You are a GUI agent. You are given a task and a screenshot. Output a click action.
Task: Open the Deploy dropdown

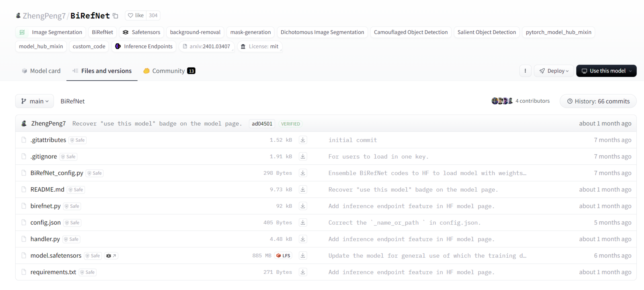(554, 71)
